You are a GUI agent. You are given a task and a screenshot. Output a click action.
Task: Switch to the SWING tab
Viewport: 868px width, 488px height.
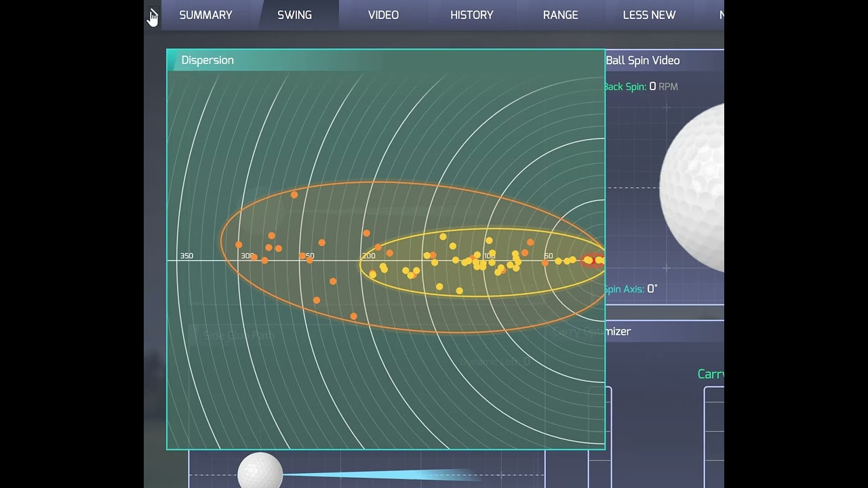[x=294, y=15]
